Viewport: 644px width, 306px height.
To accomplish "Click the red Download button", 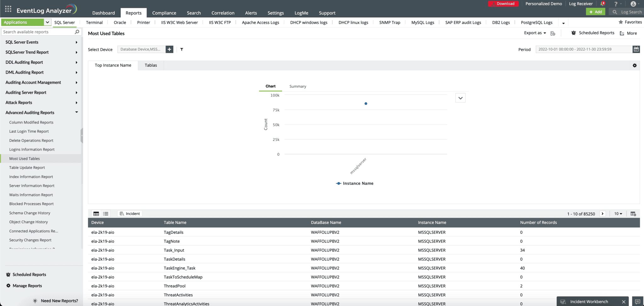I will tap(503, 4).
